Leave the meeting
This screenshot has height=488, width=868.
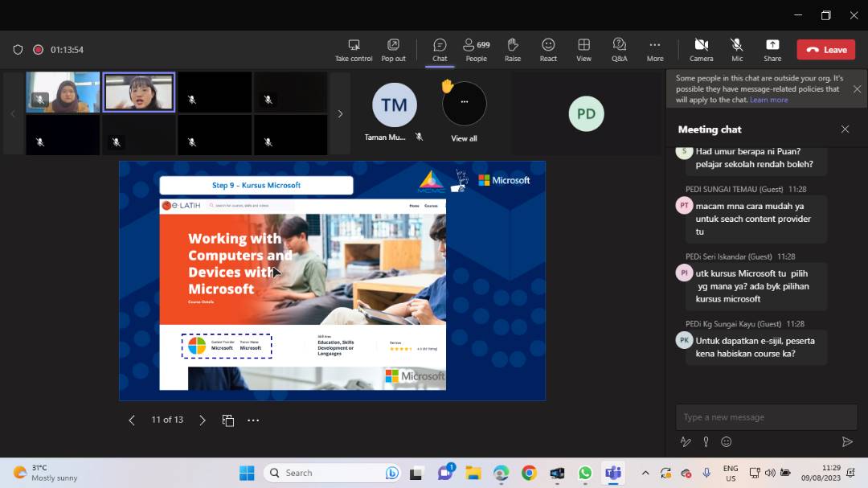(x=826, y=49)
